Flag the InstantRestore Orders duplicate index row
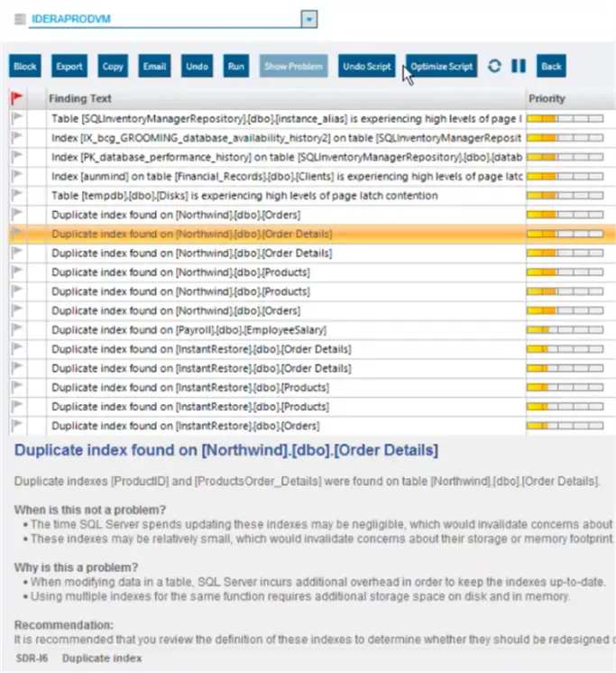 pyautogui.click(x=17, y=425)
